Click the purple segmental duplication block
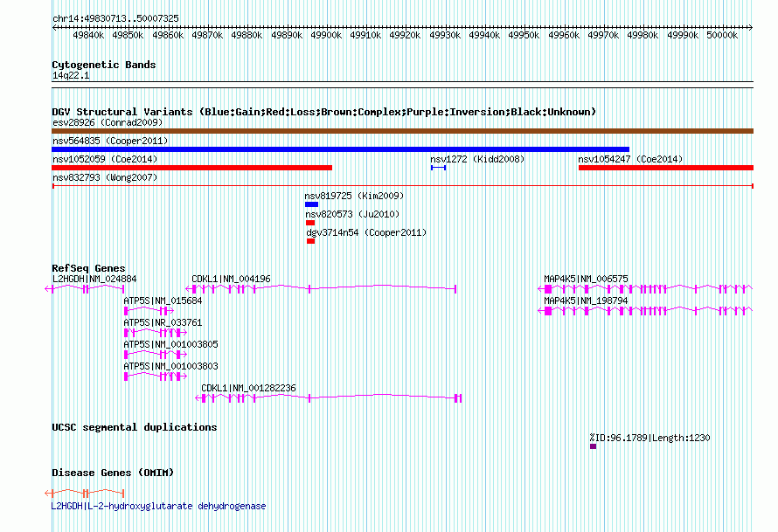778x532 pixels. [x=593, y=446]
